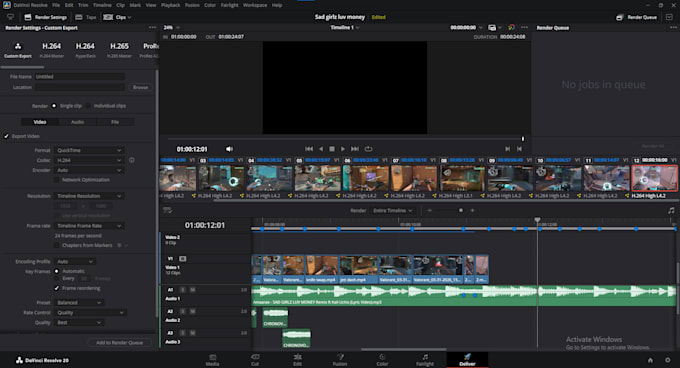
Task: Open the Frame rate dropdown
Action: tap(89, 225)
